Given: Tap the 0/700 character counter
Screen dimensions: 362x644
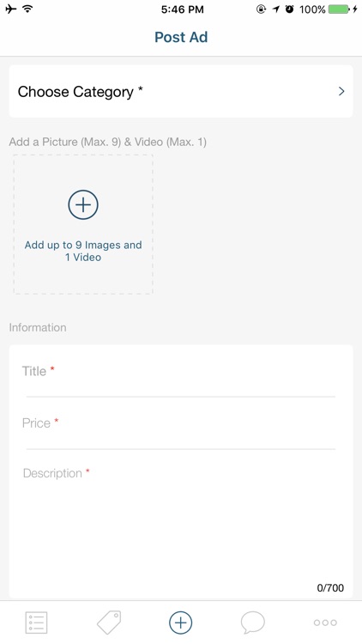Looking at the screenshot, I should click(330, 587).
